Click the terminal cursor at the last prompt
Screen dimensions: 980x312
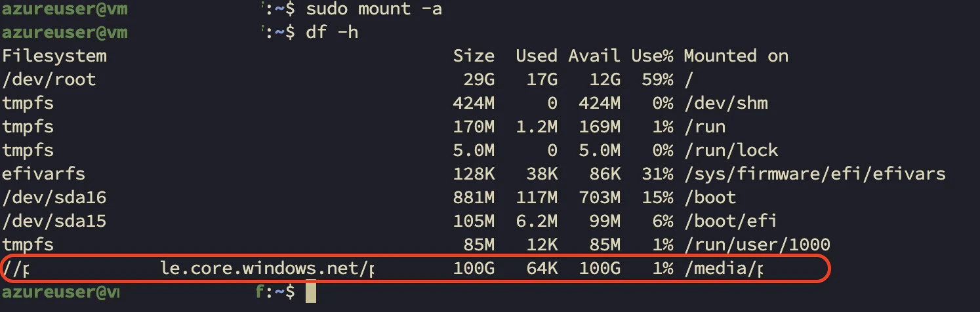coord(312,292)
